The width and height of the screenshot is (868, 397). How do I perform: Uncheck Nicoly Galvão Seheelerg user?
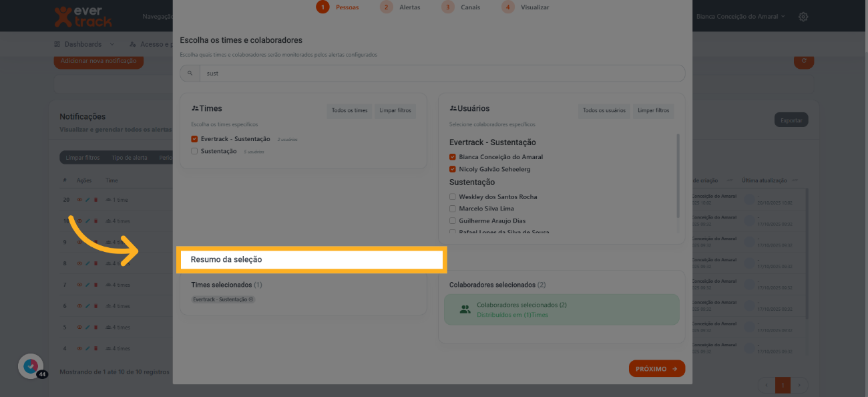click(453, 170)
